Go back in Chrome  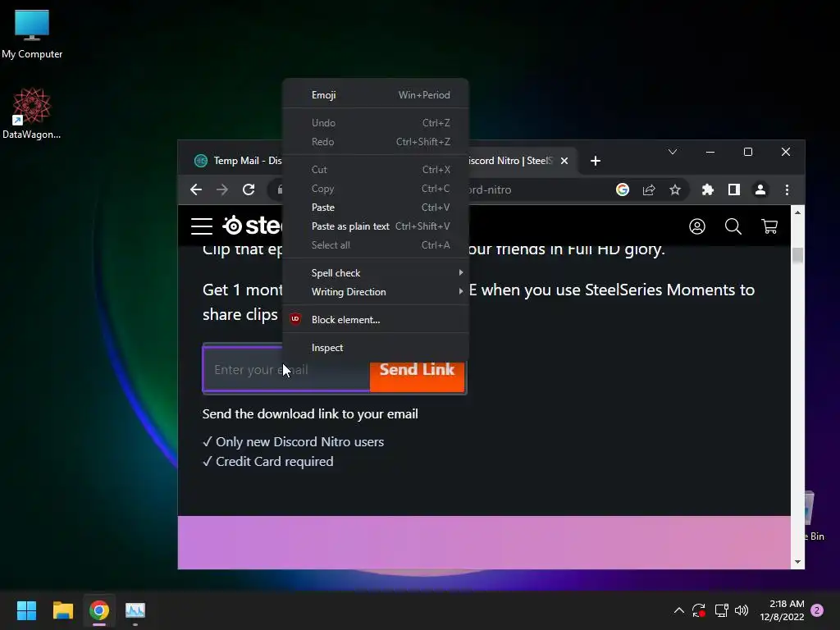pyautogui.click(x=196, y=189)
